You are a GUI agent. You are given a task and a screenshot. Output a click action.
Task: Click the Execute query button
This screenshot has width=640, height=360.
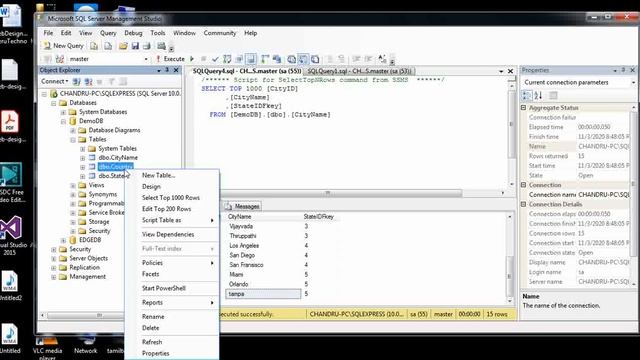170,59
